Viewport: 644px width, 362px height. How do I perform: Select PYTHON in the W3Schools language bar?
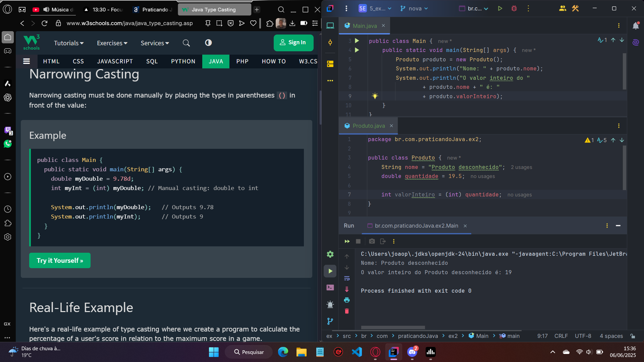click(x=183, y=61)
